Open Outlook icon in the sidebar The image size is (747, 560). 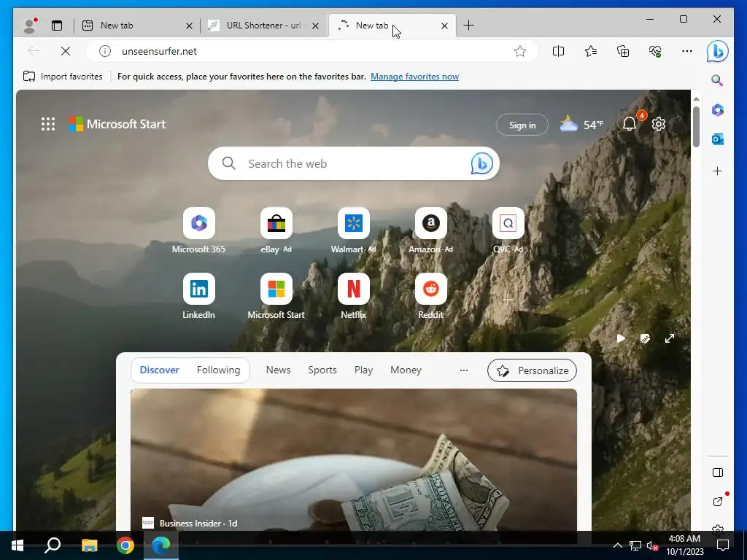coord(718,139)
